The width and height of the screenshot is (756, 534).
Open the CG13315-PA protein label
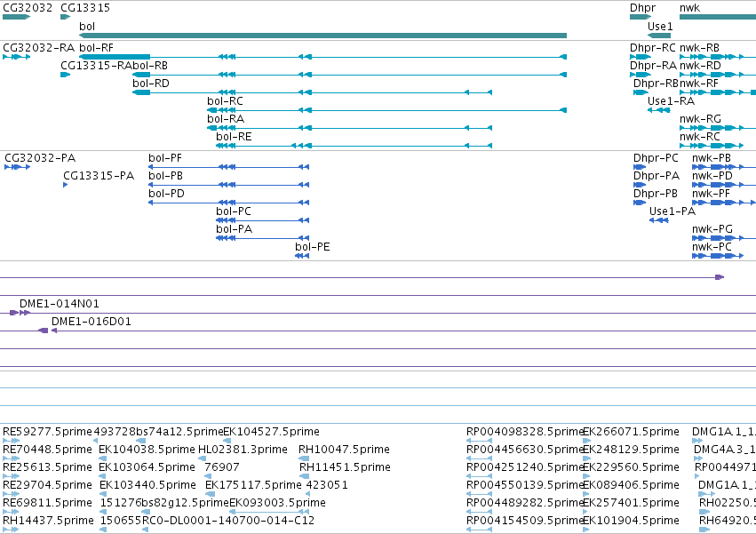[99, 176]
